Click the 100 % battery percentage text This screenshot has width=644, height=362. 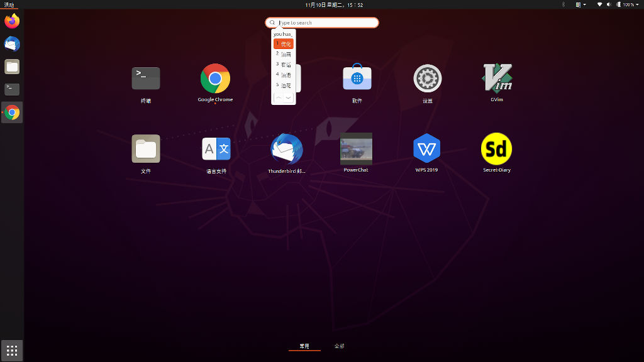[628, 4]
